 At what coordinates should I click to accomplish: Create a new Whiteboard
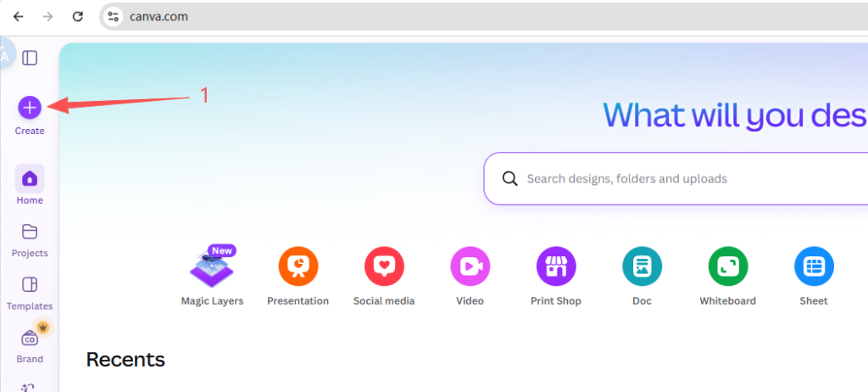point(727,276)
